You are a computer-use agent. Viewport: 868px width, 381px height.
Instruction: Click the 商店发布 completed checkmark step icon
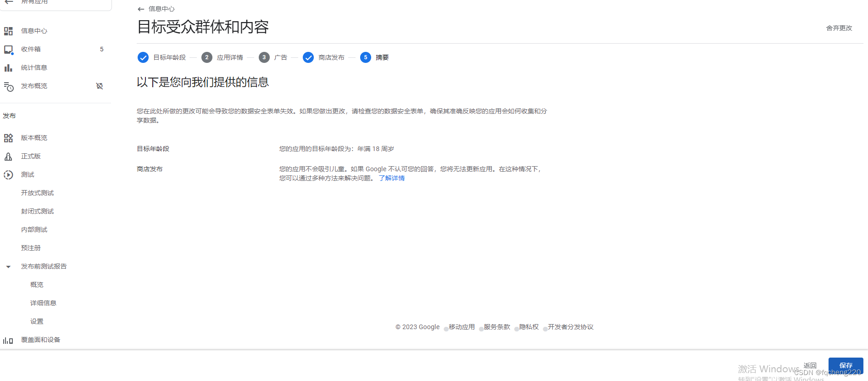(308, 57)
